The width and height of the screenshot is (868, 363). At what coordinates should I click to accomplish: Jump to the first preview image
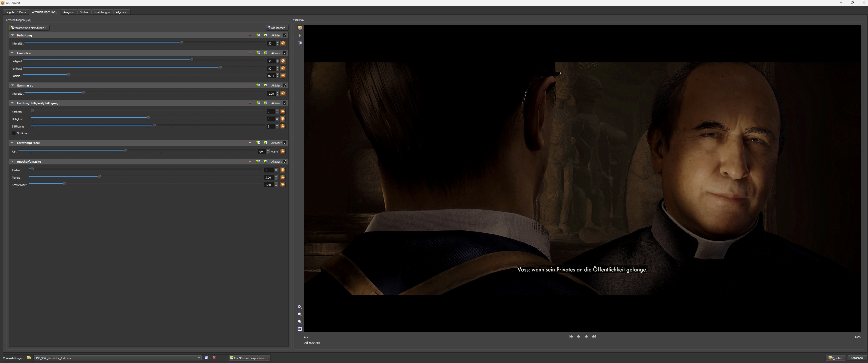pyautogui.click(x=571, y=336)
